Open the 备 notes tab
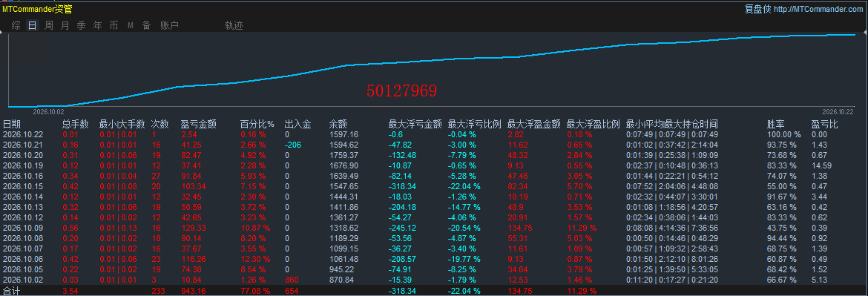Screen dimensions: 868x296 pyautogui.click(x=146, y=25)
